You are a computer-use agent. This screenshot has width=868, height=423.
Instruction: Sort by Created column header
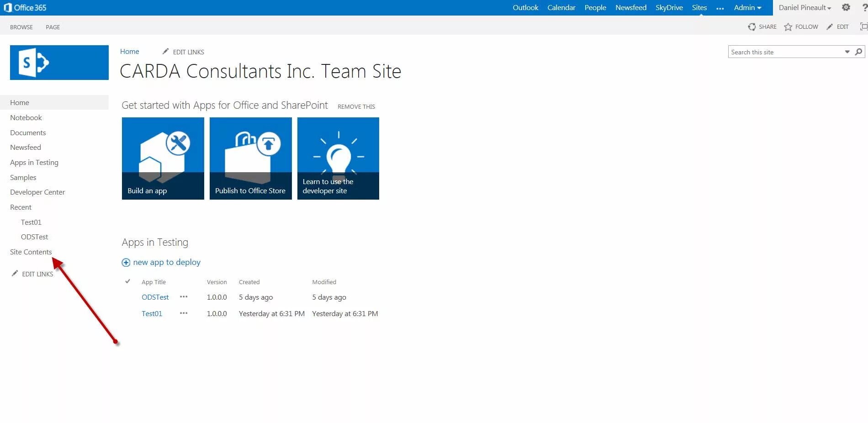249,282
